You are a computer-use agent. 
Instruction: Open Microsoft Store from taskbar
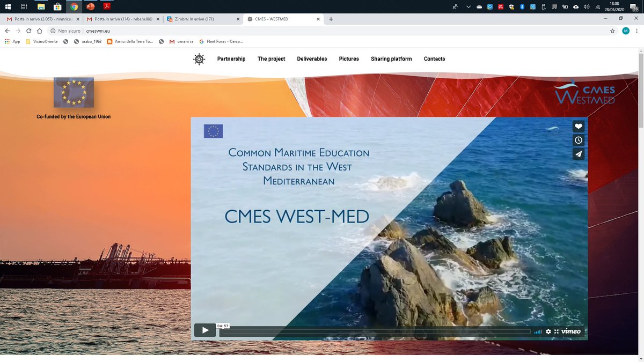(57, 6)
